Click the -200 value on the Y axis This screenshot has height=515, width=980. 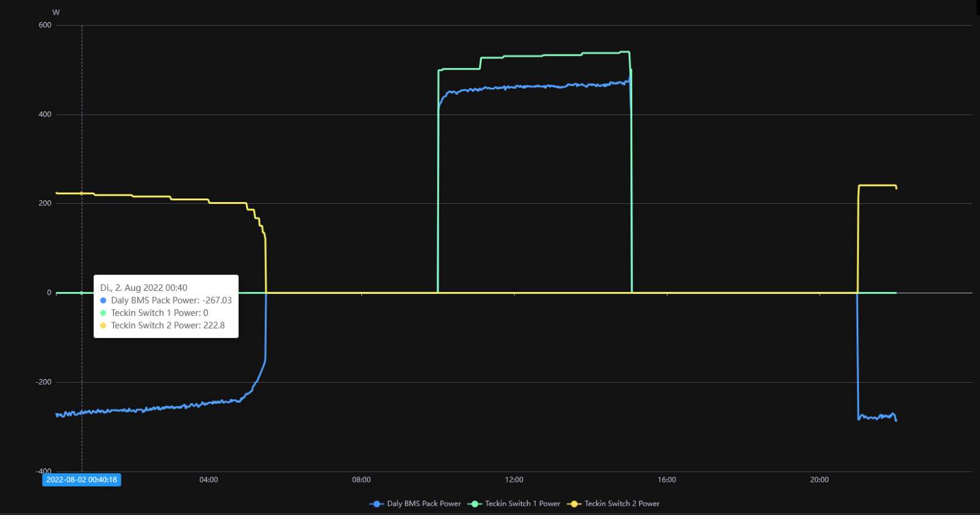point(43,382)
